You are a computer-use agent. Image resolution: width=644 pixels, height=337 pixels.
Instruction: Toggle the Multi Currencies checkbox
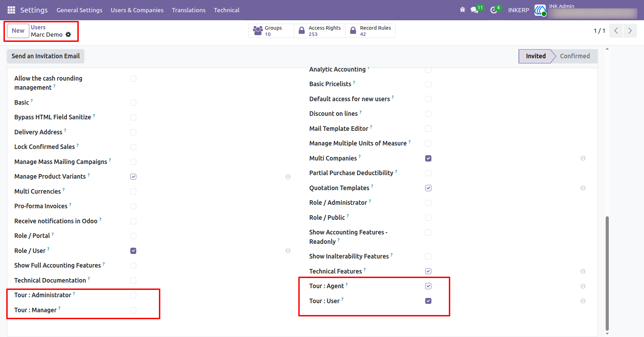point(133,192)
